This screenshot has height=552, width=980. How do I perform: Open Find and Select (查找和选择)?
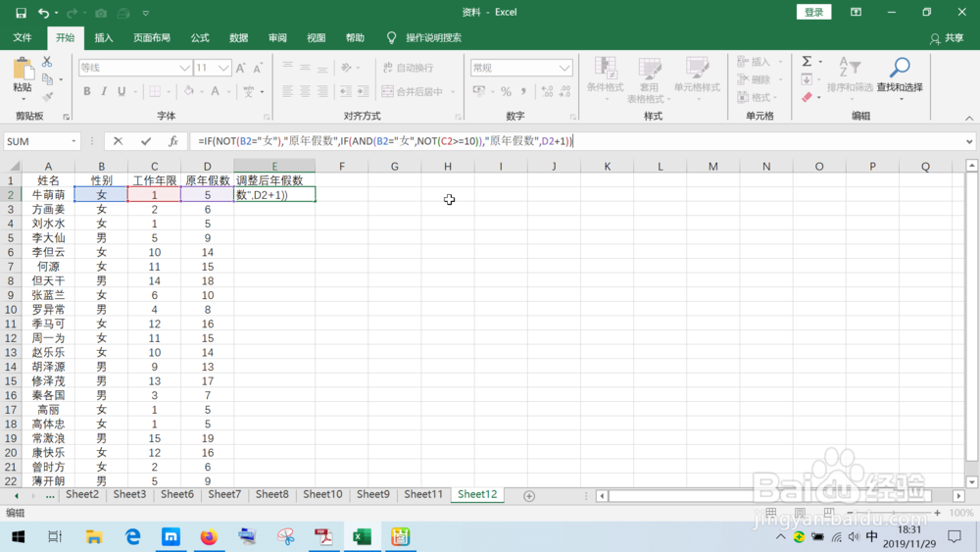(x=900, y=79)
